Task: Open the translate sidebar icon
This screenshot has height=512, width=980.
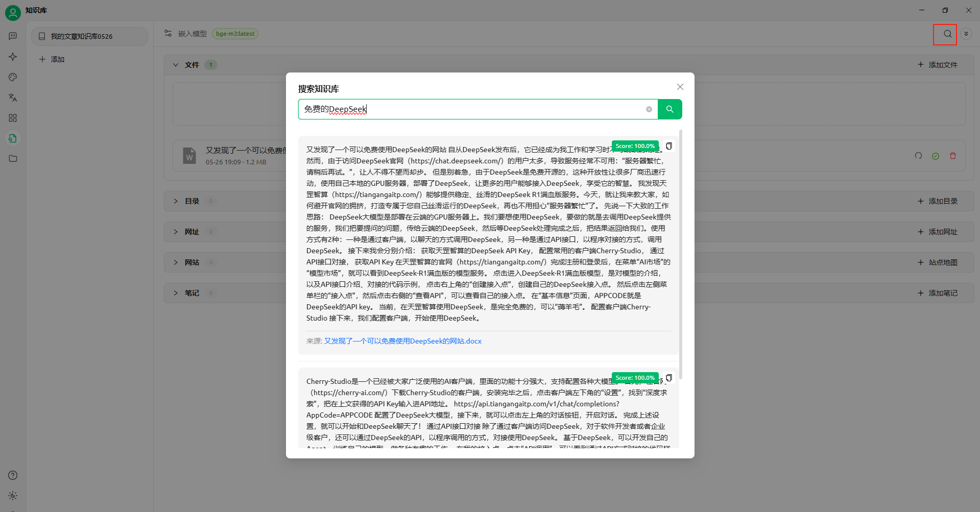Action: click(13, 97)
